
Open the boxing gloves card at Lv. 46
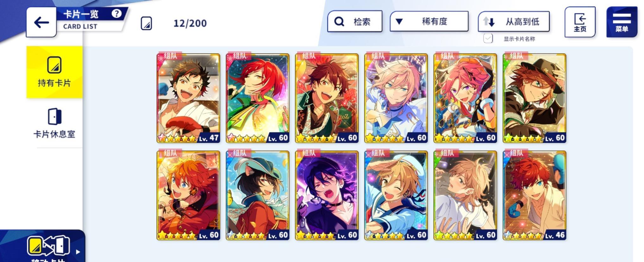534,196
